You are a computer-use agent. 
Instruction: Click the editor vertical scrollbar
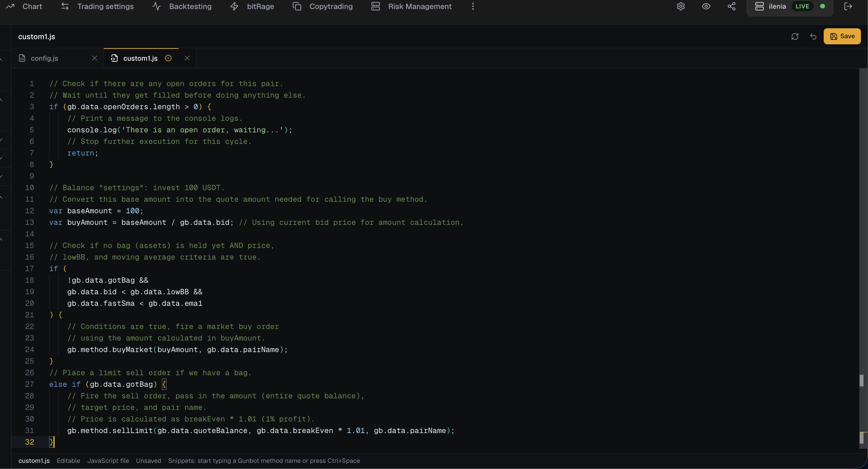click(863, 258)
